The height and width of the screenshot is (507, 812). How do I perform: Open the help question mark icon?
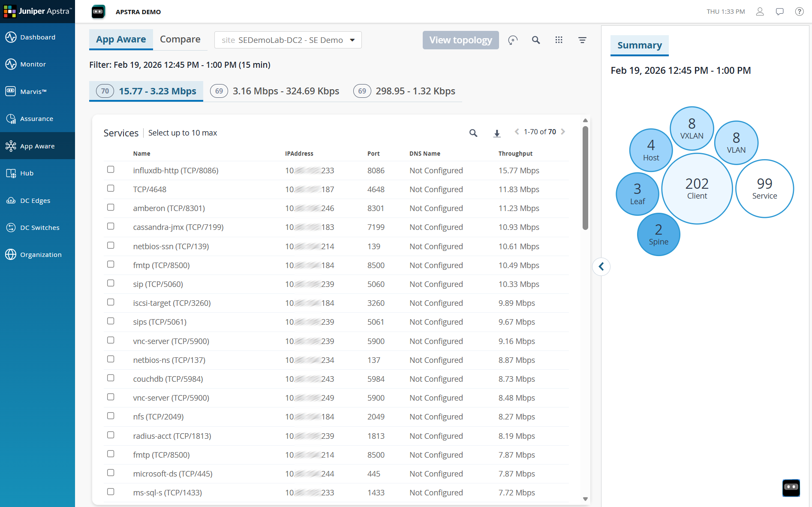(x=800, y=12)
